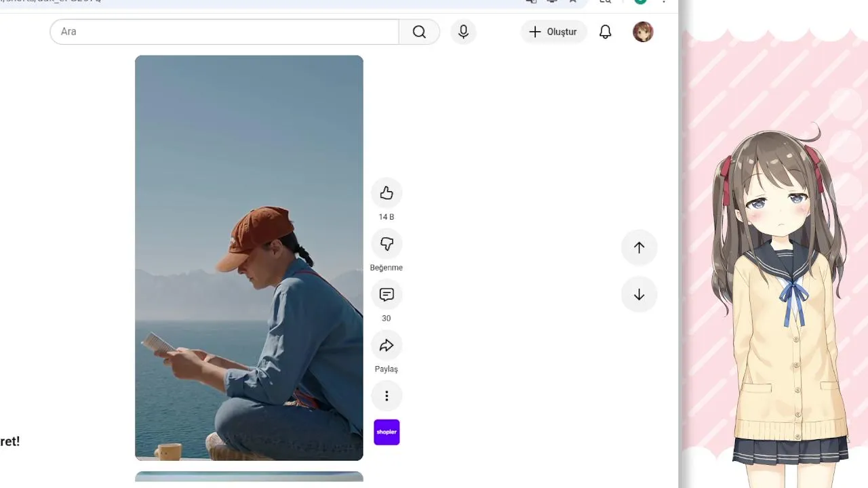Click the 30 comments count
Viewport: 868px width, 488px height.
pos(387,319)
